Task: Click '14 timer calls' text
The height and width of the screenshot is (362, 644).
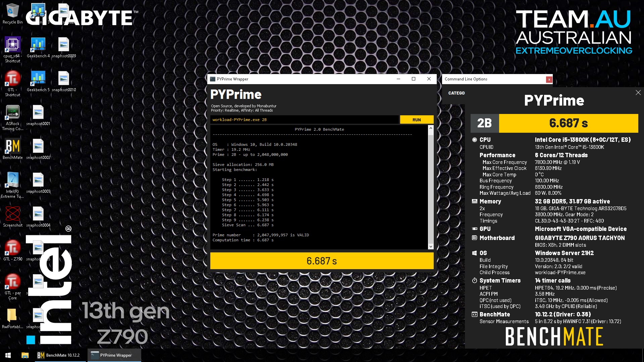Action: pyautogui.click(x=552, y=281)
